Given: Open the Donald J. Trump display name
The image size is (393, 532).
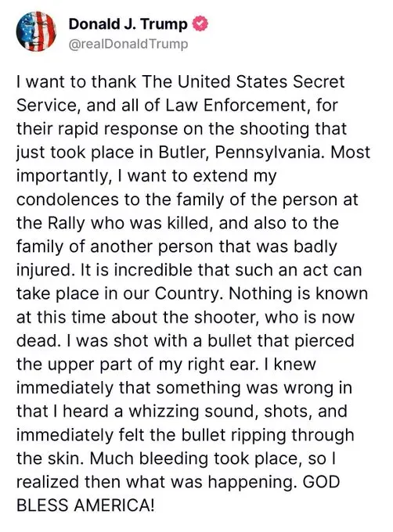Looking at the screenshot, I should pyautogui.click(x=128, y=24).
